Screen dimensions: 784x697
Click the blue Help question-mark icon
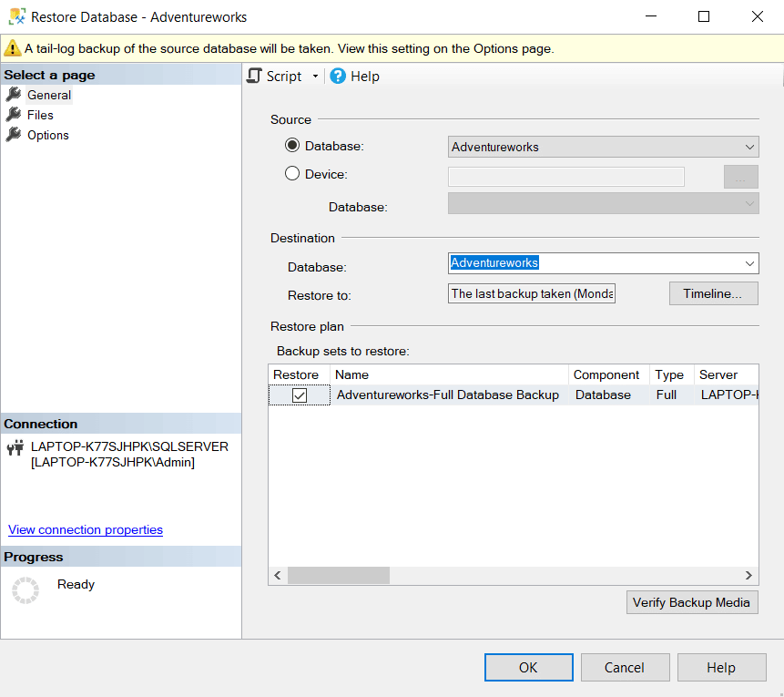click(338, 76)
